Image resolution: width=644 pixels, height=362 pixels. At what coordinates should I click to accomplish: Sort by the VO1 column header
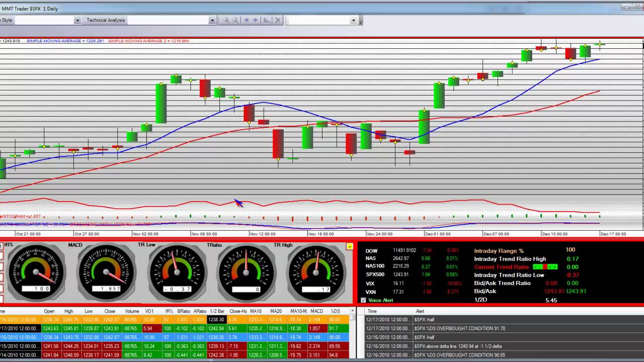[x=149, y=311]
